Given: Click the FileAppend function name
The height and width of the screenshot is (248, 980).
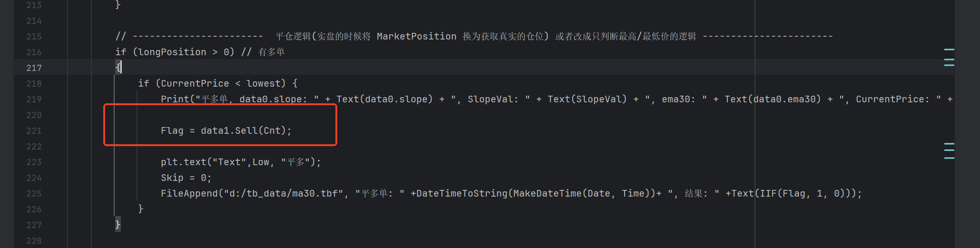Looking at the screenshot, I should (189, 194).
